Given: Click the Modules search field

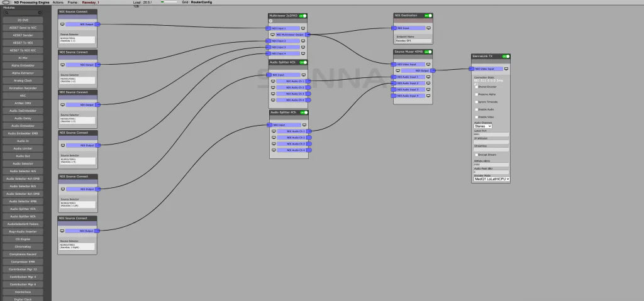Looking at the screenshot, I should (x=23, y=13).
